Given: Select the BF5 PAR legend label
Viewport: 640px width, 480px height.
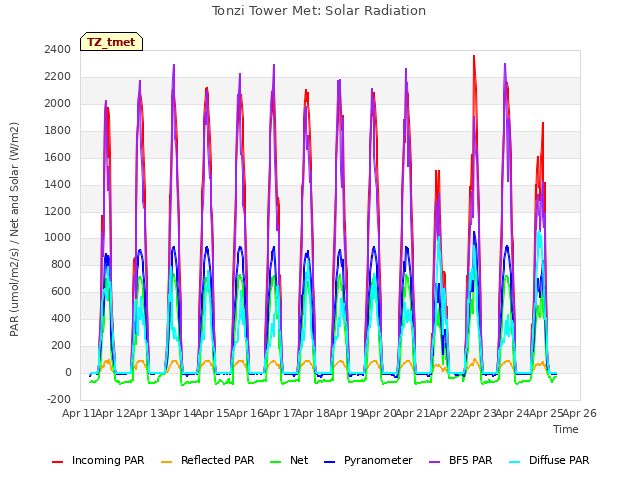Looking at the screenshot, I should pyautogui.click(x=471, y=460).
